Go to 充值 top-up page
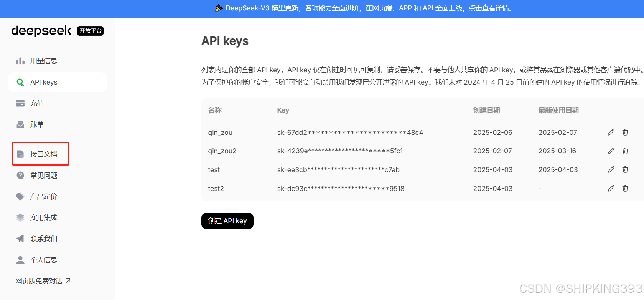This screenshot has height=300, width=644. (58, 103)
